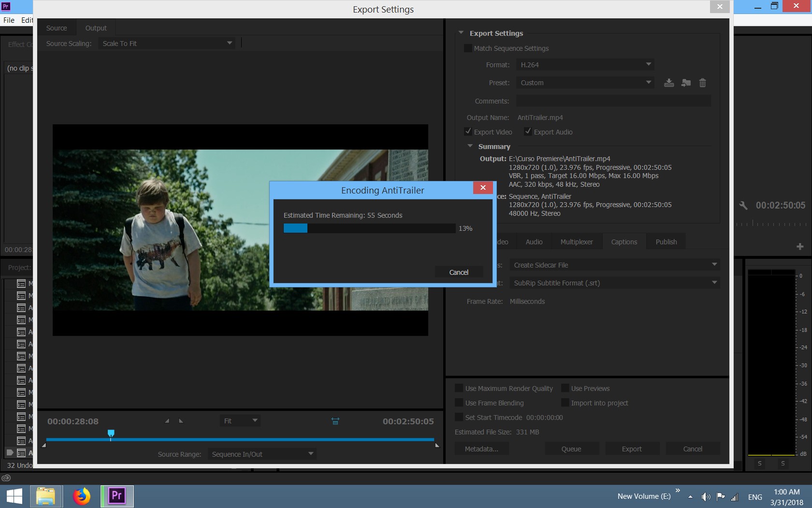The image size is (812, 508).
Task: Enable Import into project checkbox
Action: pyautogui.click(x=565, y=403)
